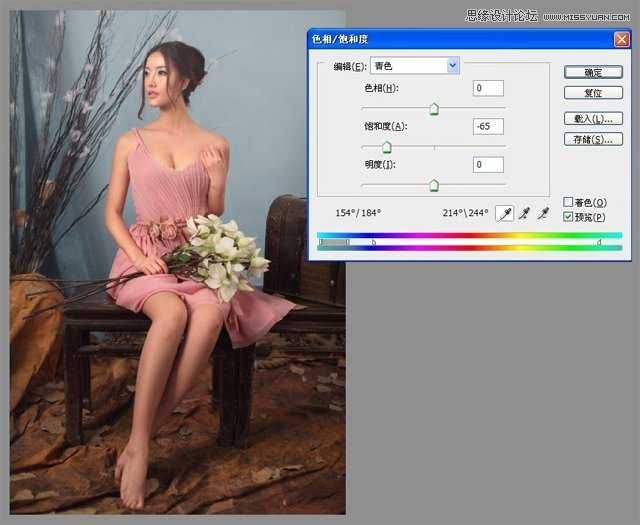This screenshot has height=525, width=640.
Task: Click the 复位 (Reset) button
Action: (593, 93)
